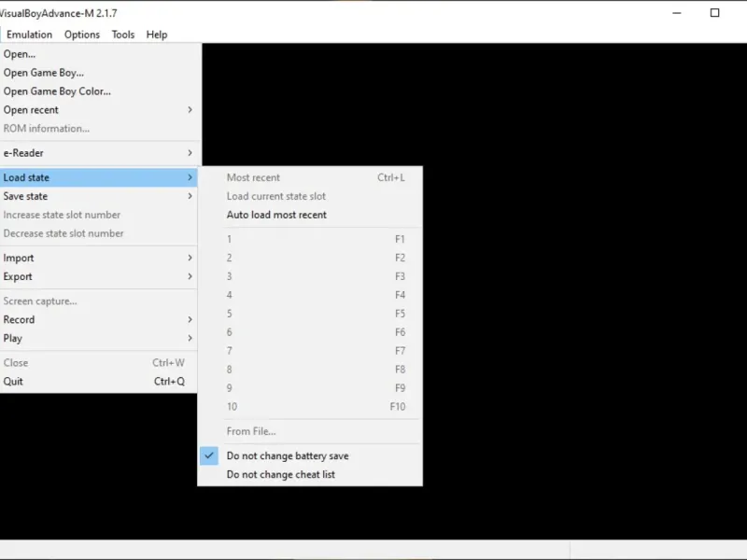This screenshot has width=747, height=560.
Task: Expand the Export submenu
Action: [99, 276]
